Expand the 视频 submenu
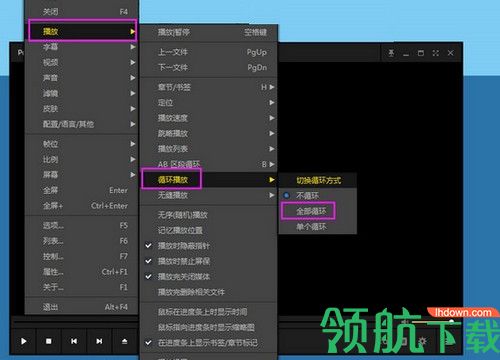This screenshot has width=500, height=360. click(82, 62)
